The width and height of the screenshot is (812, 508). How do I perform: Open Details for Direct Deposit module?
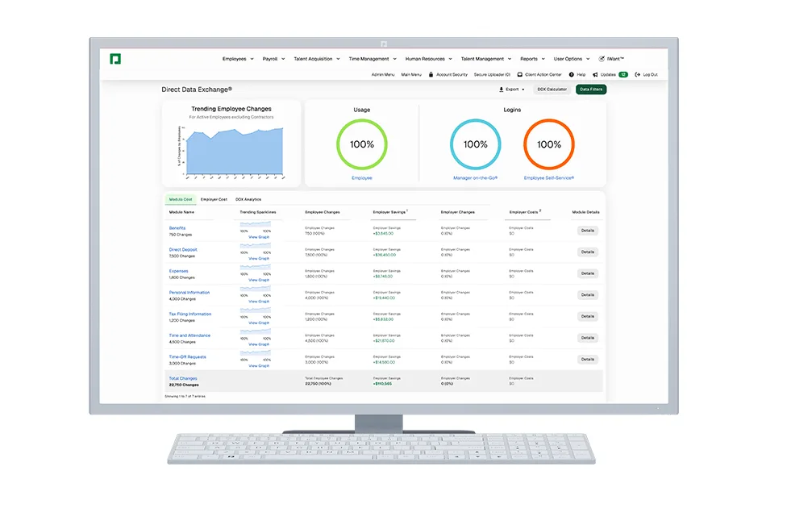tap(588, 252)
